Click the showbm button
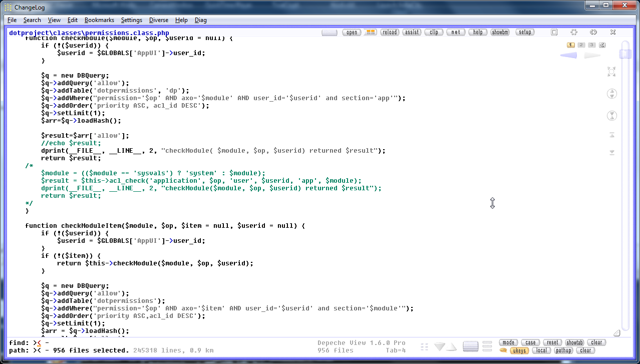Image resolution: width=640 pixels, height=364 pixels. [499, 32]
